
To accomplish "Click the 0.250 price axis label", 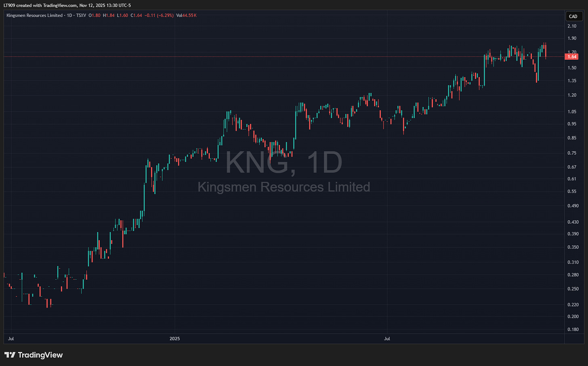I will tap(573, 289).
